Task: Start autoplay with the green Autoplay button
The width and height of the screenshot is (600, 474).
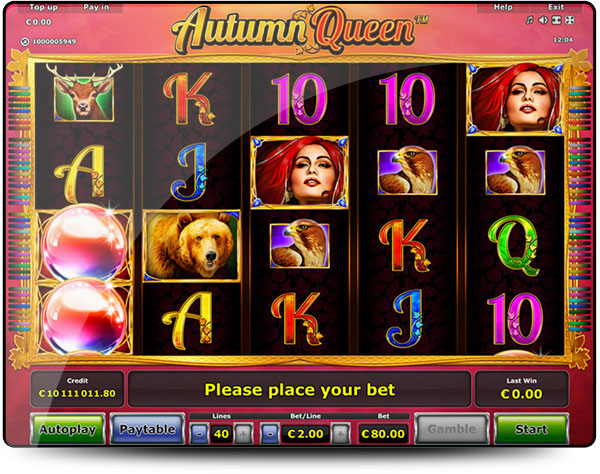Action: coord(68,429)
